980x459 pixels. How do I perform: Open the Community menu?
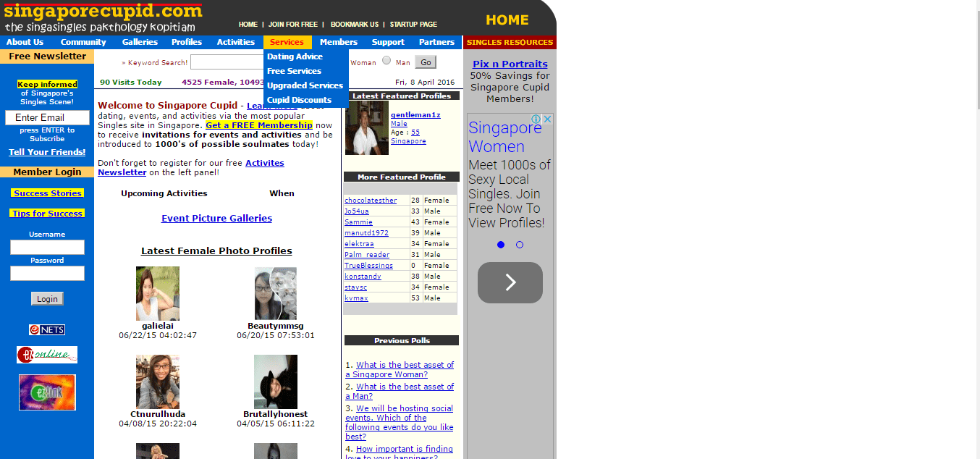83,42
